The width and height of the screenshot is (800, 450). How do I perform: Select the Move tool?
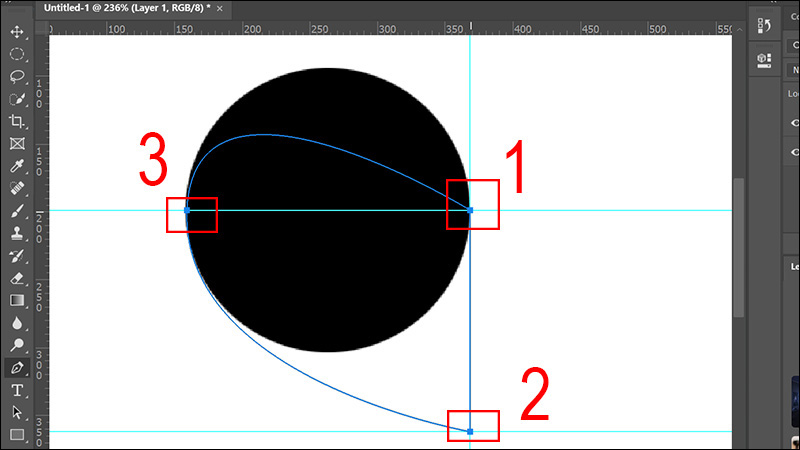coord(17,32)
